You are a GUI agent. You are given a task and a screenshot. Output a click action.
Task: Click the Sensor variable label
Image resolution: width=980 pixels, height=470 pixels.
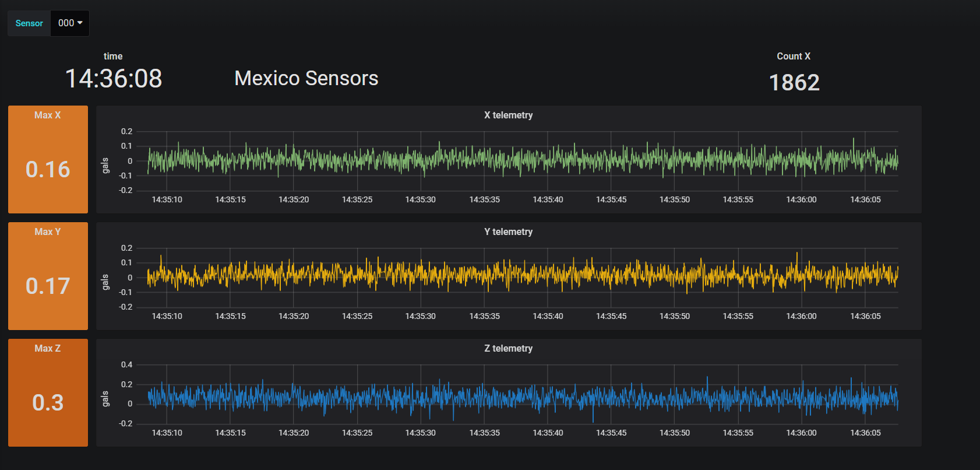coord(29,23)
